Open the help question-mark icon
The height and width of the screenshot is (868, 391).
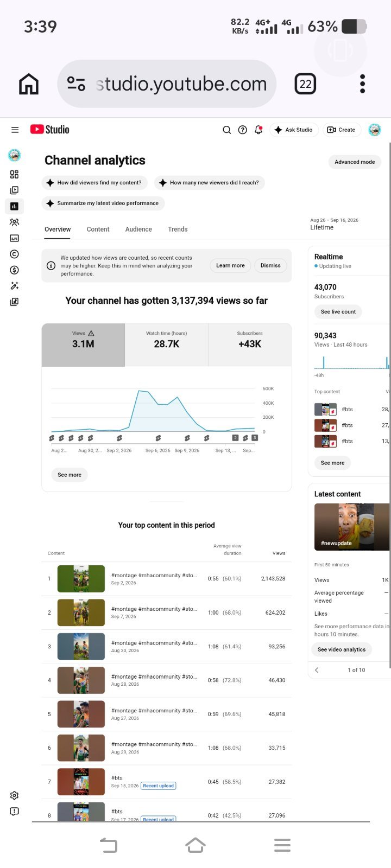coord(243,130)
